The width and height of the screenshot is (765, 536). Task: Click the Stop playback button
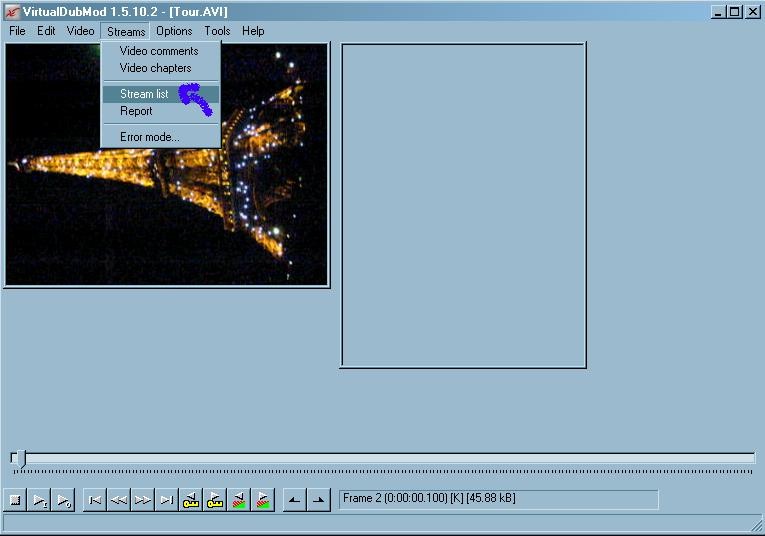15,500
